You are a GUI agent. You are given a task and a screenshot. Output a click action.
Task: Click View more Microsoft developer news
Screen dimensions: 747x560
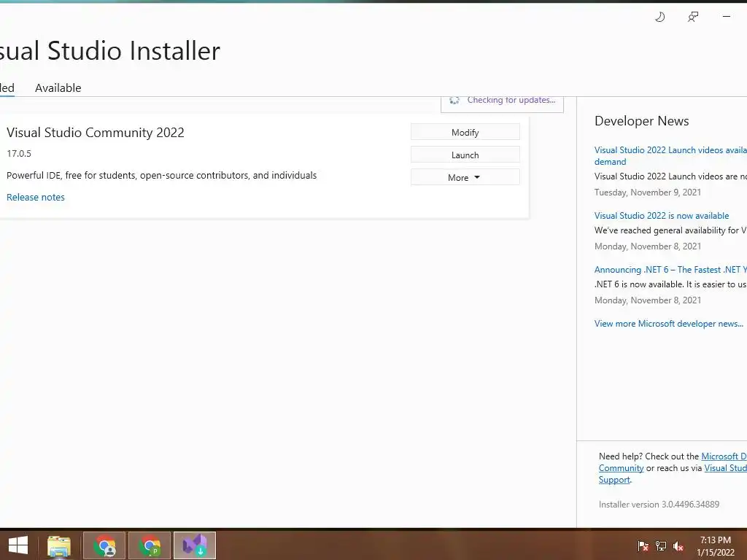[669, 324]
